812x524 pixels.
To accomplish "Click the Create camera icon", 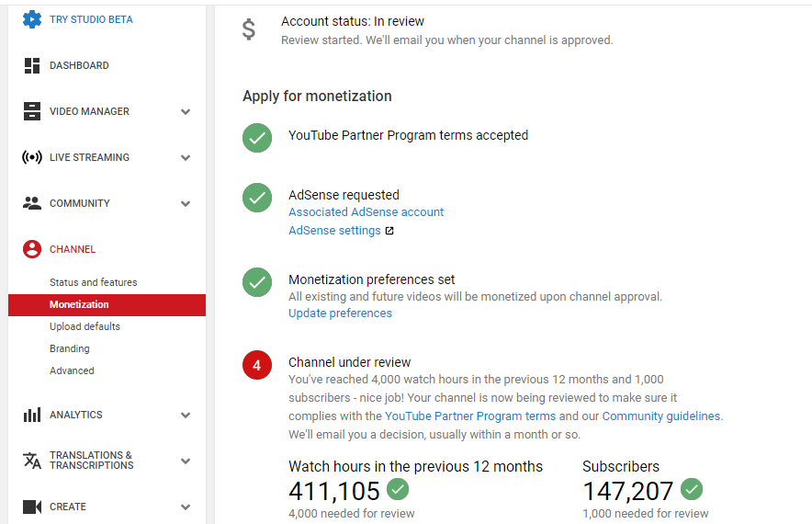I will [x=31, y=507].
